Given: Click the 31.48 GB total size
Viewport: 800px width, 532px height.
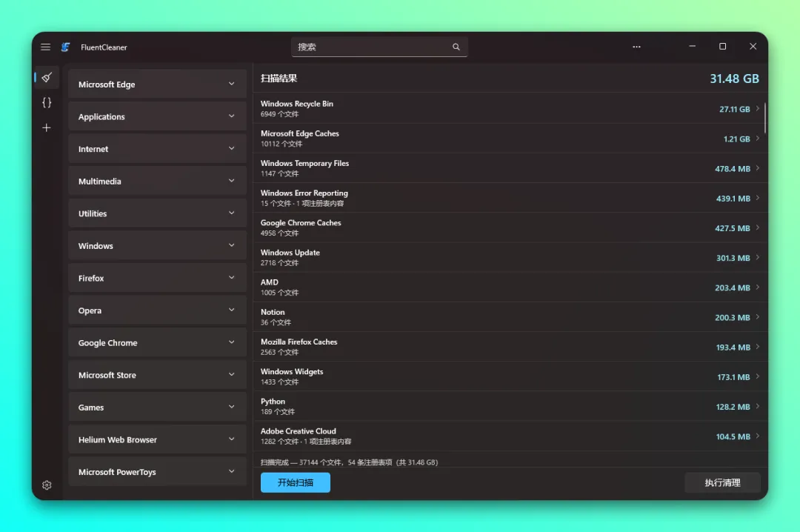Looking at the screenshot, I should coord(734,79).
